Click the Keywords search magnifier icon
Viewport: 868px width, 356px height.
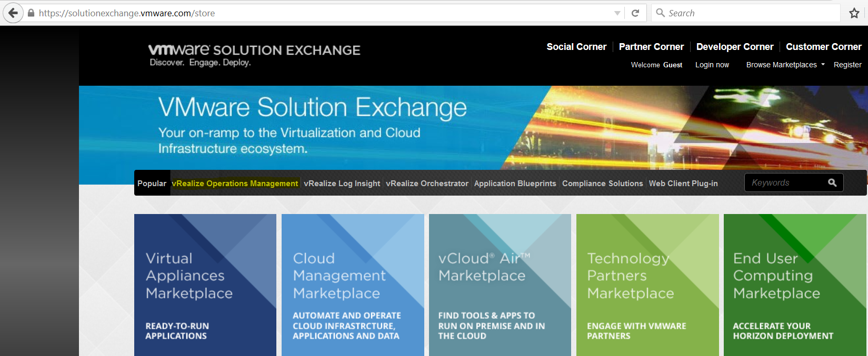pyautogui.click(x=832, y=182)
